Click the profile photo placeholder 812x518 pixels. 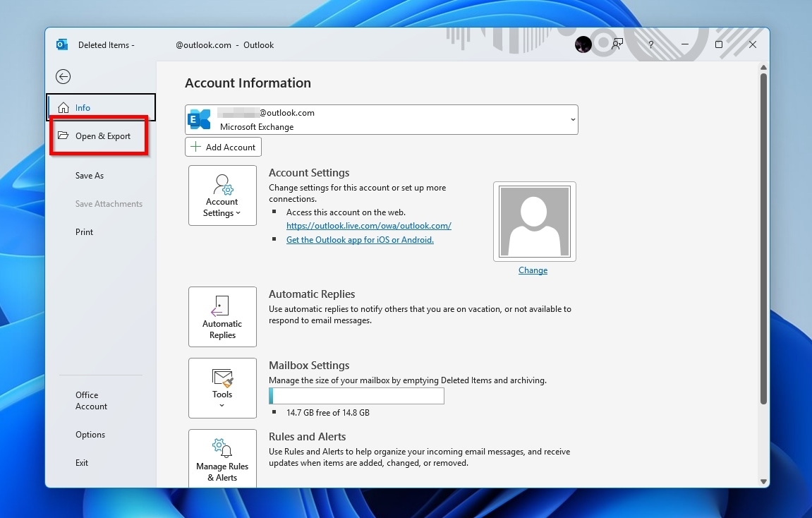point(535,222)
